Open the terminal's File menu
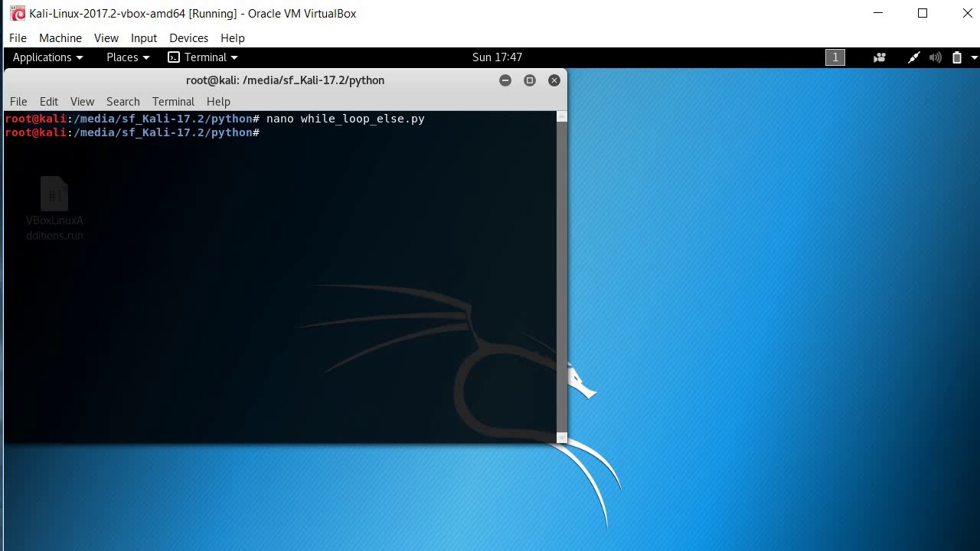This screenshot has width=980, height=551. pos(18,101)
